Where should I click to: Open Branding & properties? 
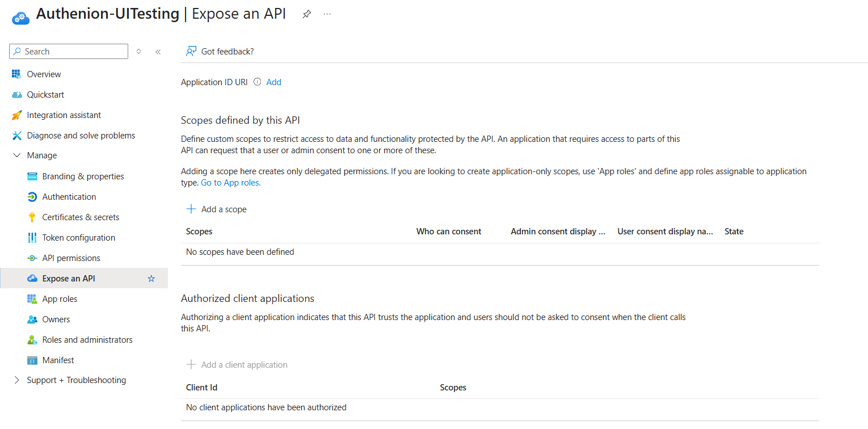[84, 176]
